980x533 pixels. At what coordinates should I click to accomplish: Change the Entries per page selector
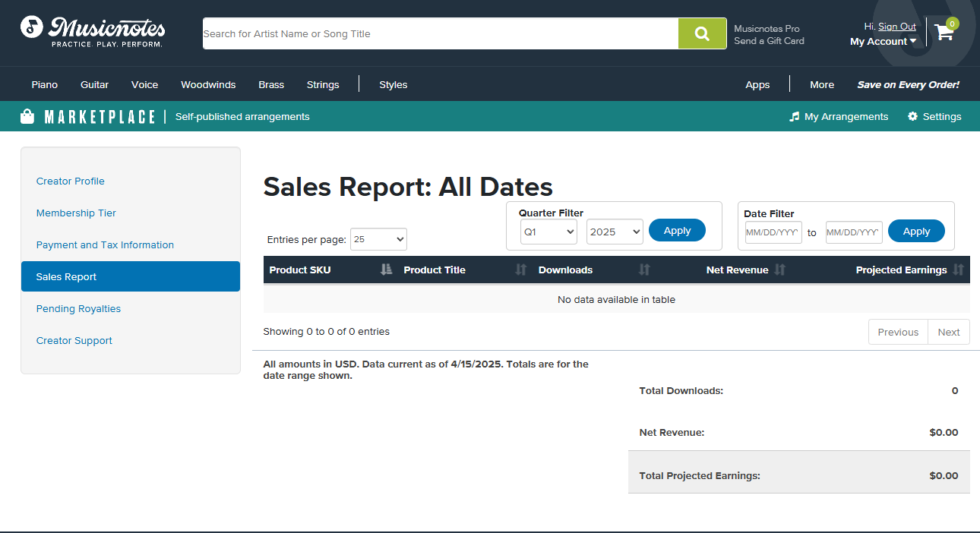point(378,238)
